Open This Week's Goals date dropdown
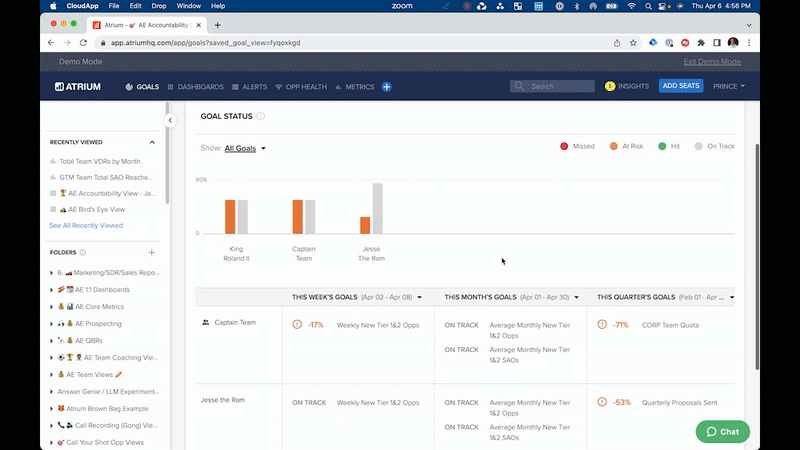Image resolution: width=800 pixels, height=450 pixels. click(419, 297)
